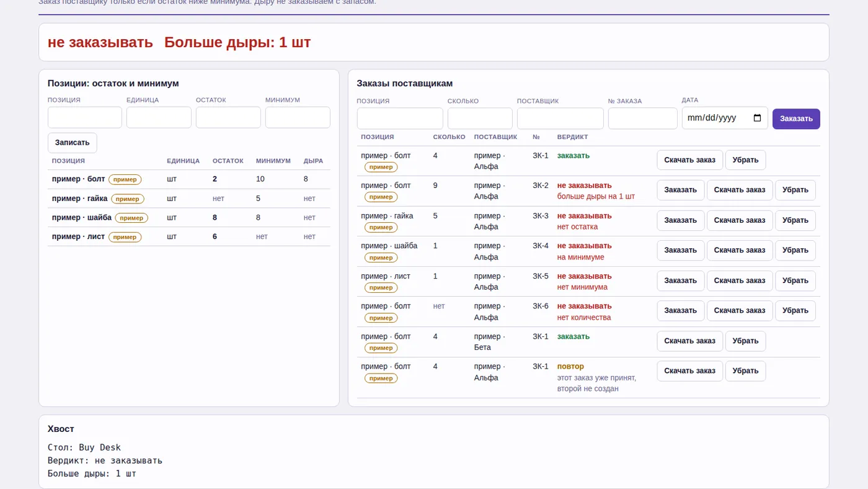Click Убрать in the повтор row
This screenshot has height=489, width=868.
pos(746,370)
